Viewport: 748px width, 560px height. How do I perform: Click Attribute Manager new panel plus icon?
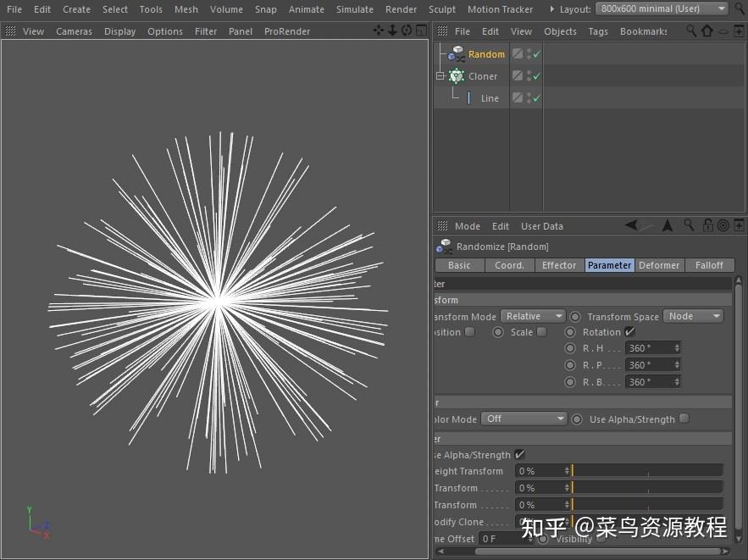click(x=739, y=225)
